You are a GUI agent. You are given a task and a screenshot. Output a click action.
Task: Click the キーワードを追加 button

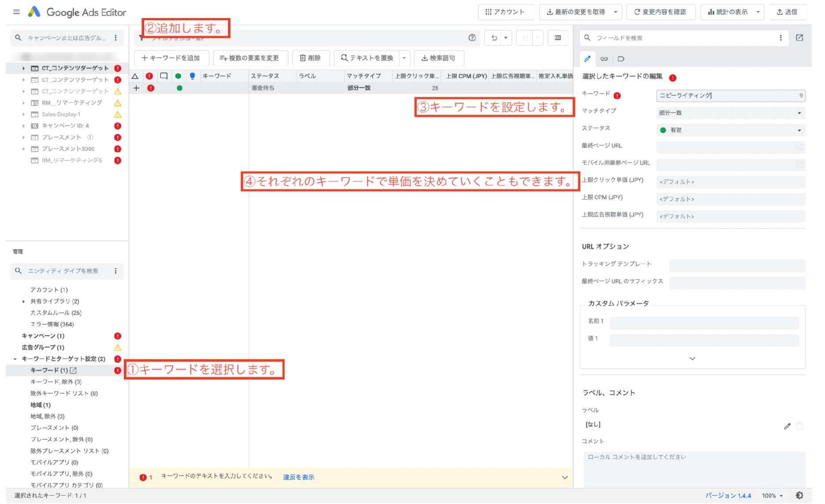[172, 58]
